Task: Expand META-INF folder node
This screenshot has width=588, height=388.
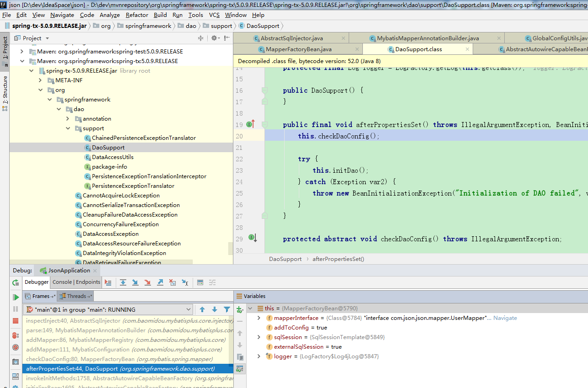Action: [40, 80]
